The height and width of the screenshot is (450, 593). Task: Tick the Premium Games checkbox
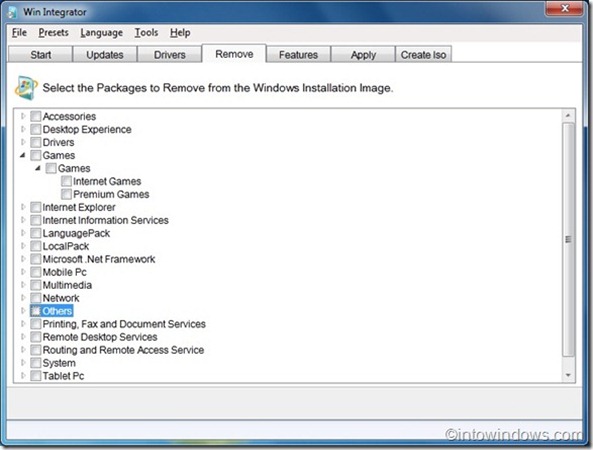[66, 194]
